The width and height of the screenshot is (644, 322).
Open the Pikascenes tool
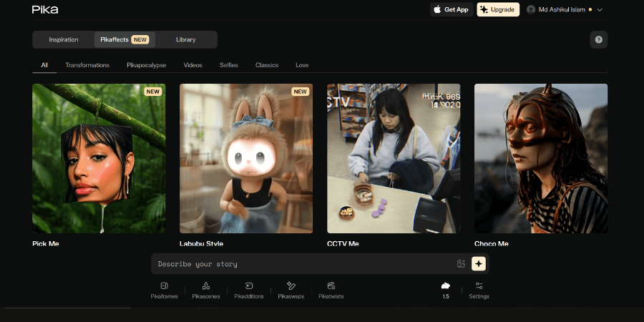[205, 290]
